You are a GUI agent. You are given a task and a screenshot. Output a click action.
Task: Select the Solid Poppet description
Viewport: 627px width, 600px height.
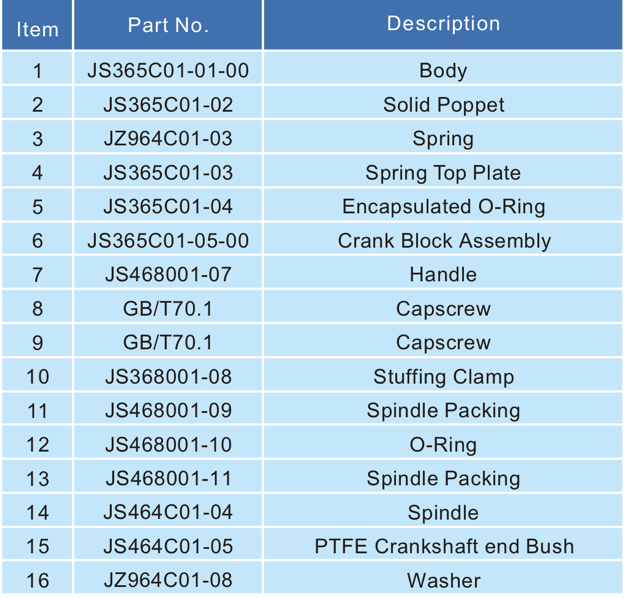point(443,105)
